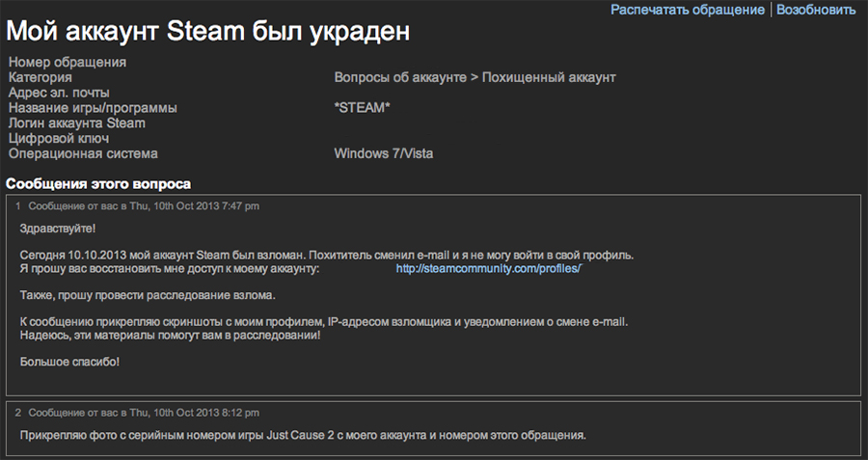Click the 'Логин аккаунта Steam' label
This screenshot has width=868, height=460.
coord(76,122)
